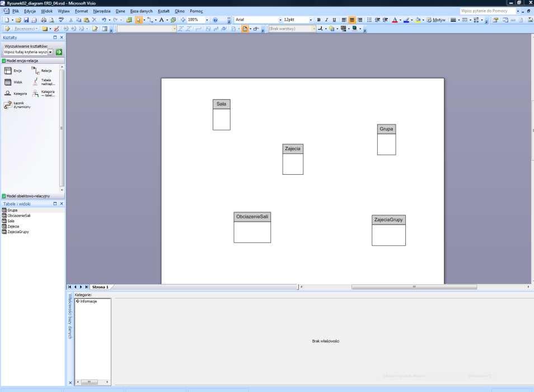
Task: Open the Edycja menu
Action: click(30, 11)
